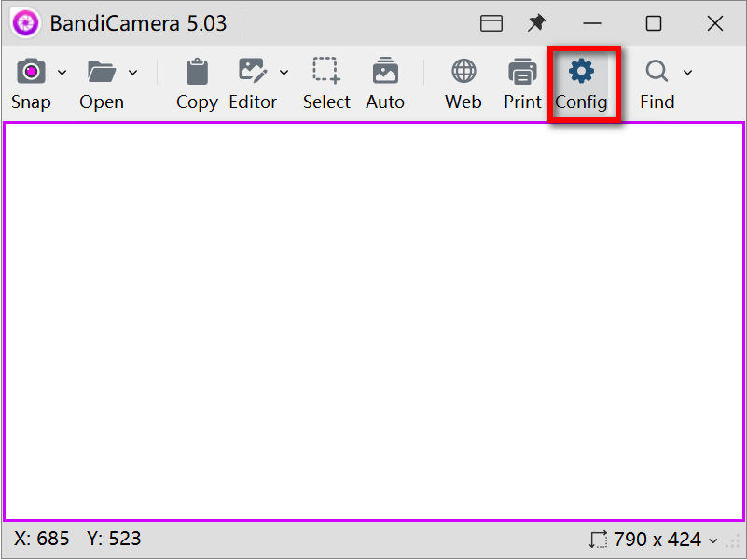Viewport: 747px width, 560px height.
Task: Launch the image Editor tool
Action: pyautogui.click(x=253, y=71)
